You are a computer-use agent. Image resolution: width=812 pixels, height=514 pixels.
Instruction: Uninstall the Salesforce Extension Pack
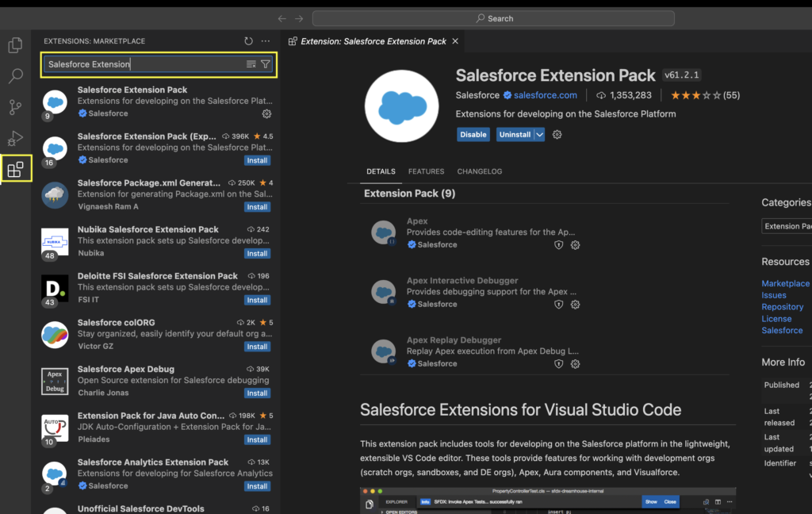click(515, 135)
